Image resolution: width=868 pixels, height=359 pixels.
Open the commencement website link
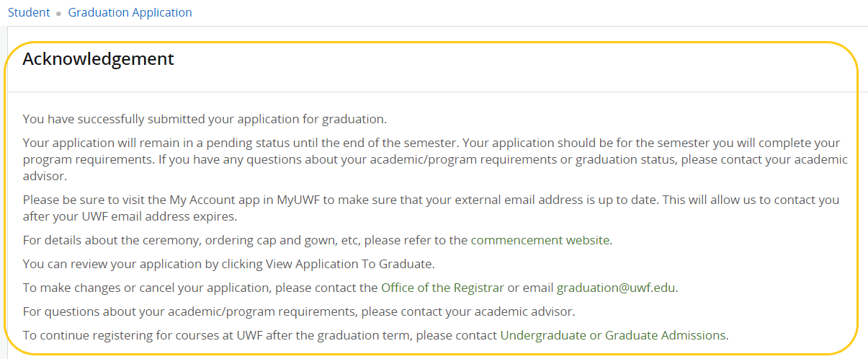(x=540, y=240)
